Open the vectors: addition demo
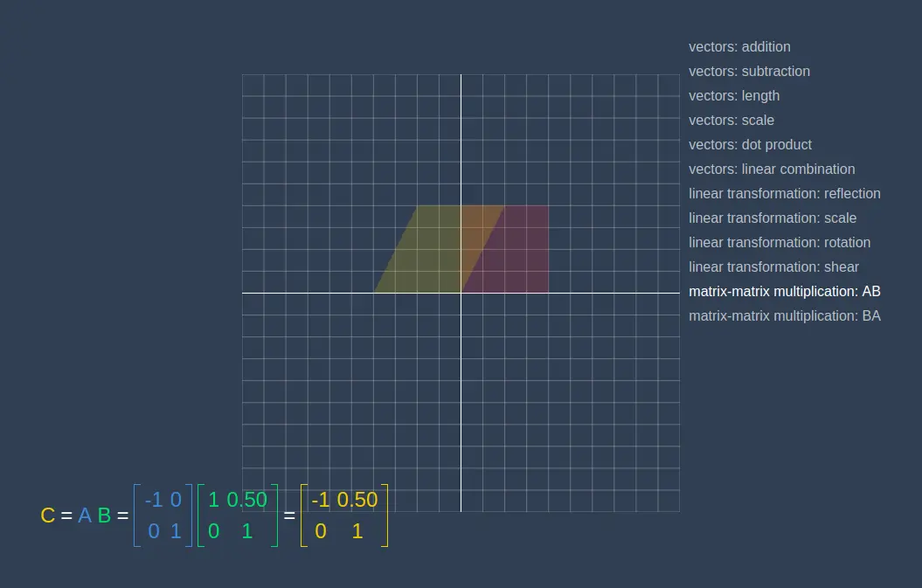The image size is (922, 588). click(739, 47)
